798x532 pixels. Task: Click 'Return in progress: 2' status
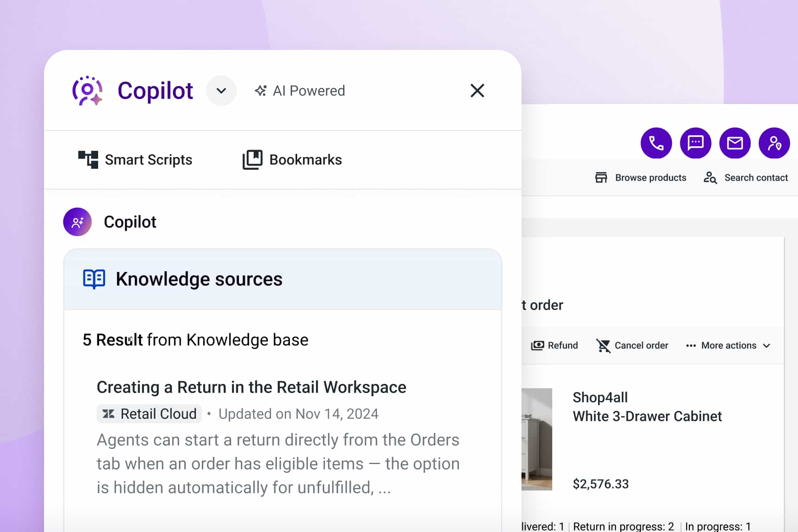[624, 526]
